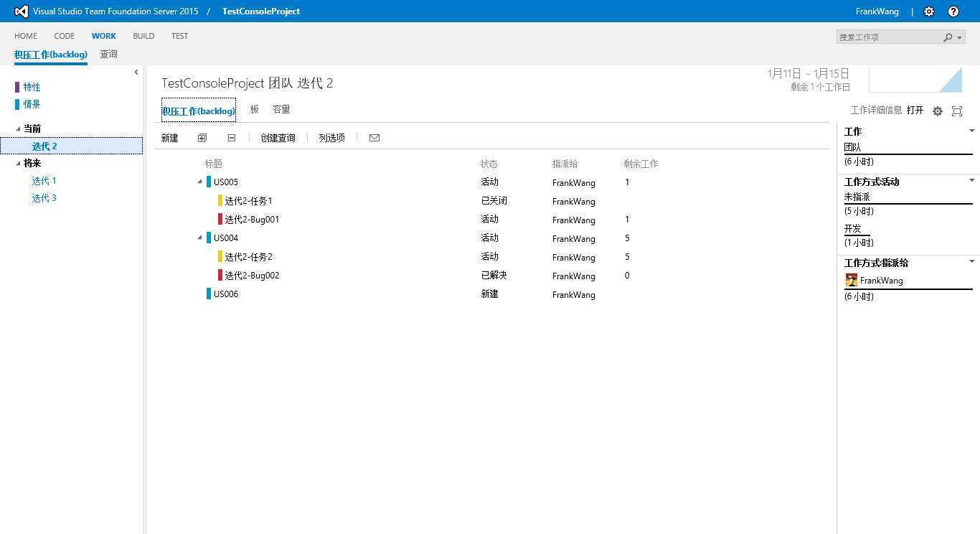Open the FrankWang user menu
Screen dimensions: 980x534
click(x=877, y=11)
